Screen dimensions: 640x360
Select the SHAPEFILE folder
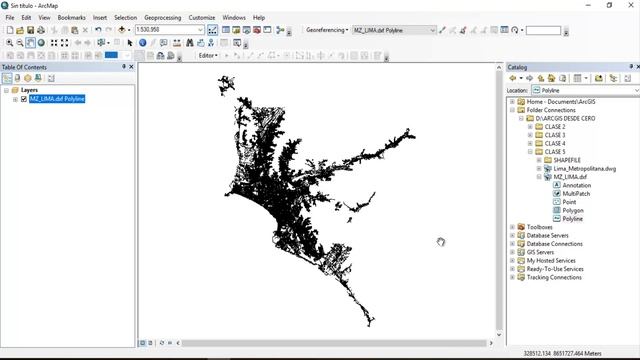tap(567, 160)
